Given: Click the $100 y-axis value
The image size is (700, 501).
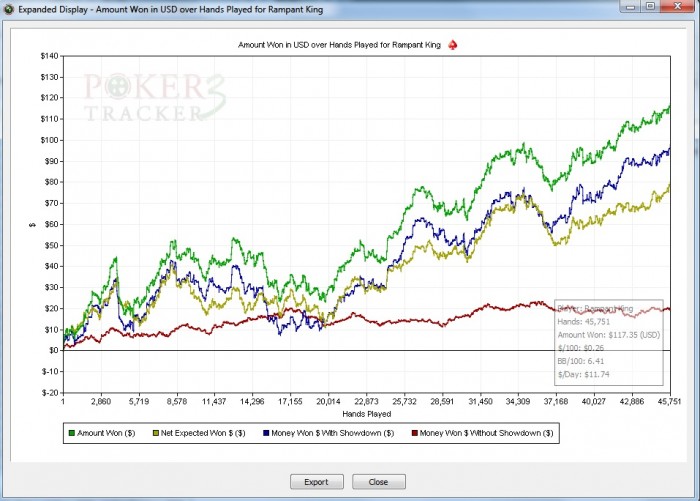Looking at the screenshot, I should [50, 140].
